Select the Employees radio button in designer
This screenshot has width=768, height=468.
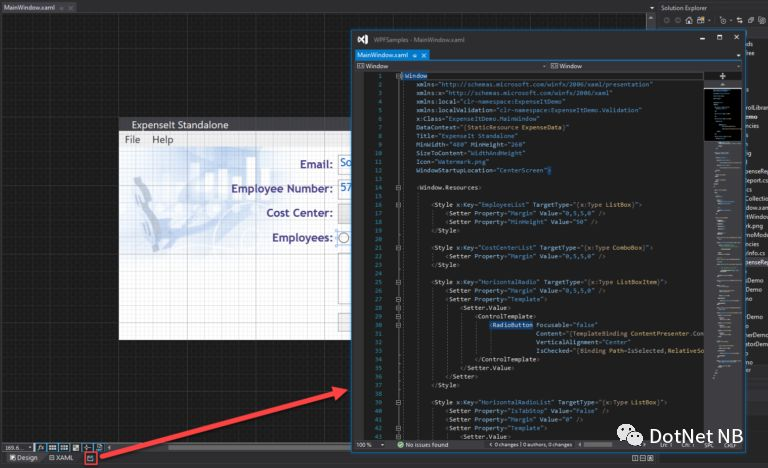[x=344, y=238]
